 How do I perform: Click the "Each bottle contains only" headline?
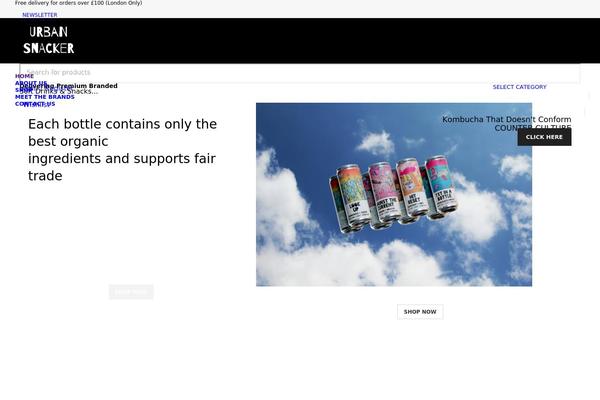(122, 150)
